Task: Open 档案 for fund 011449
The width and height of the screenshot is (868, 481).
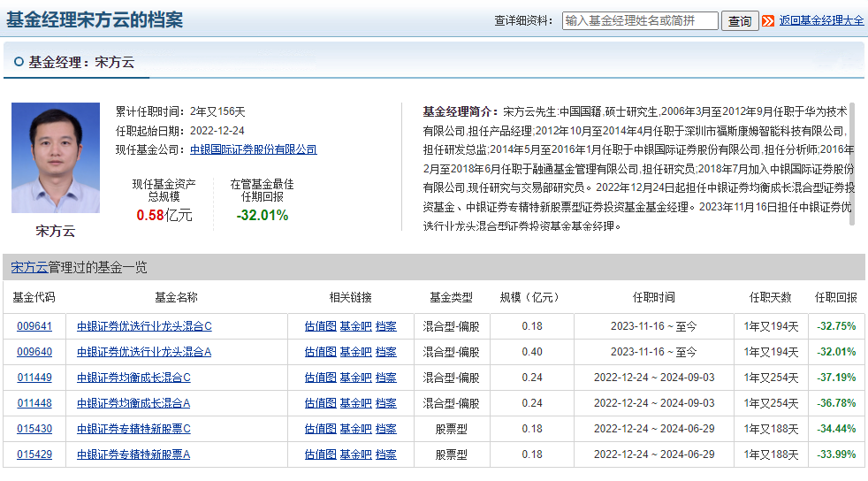Action: click(386, 378)
